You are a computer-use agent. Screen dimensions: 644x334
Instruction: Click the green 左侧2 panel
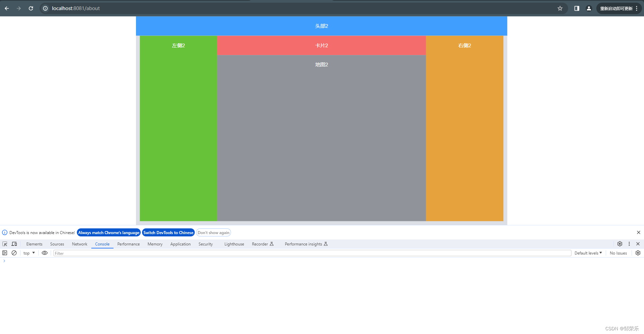point(178,128)
